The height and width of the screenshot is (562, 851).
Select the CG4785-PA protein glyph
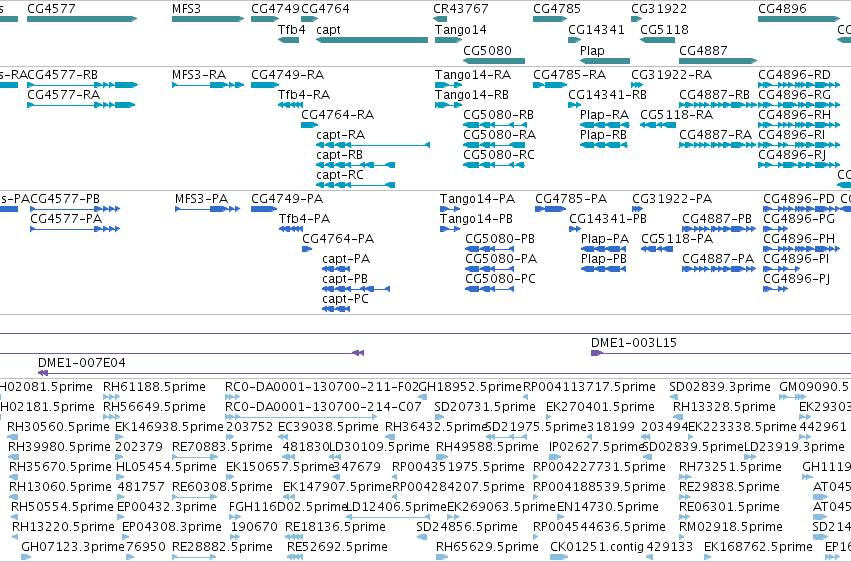(x=550, y=209)
